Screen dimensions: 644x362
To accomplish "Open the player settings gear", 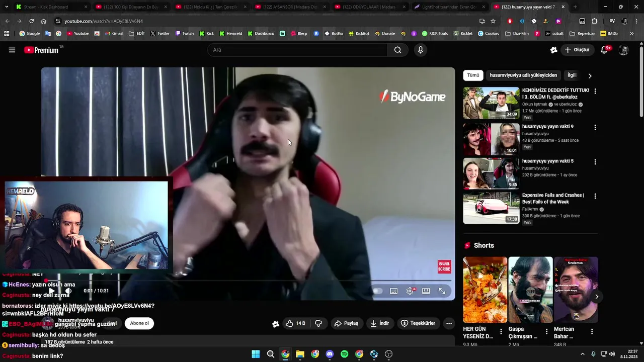I will pyautogui.click(x=411, y=291).
